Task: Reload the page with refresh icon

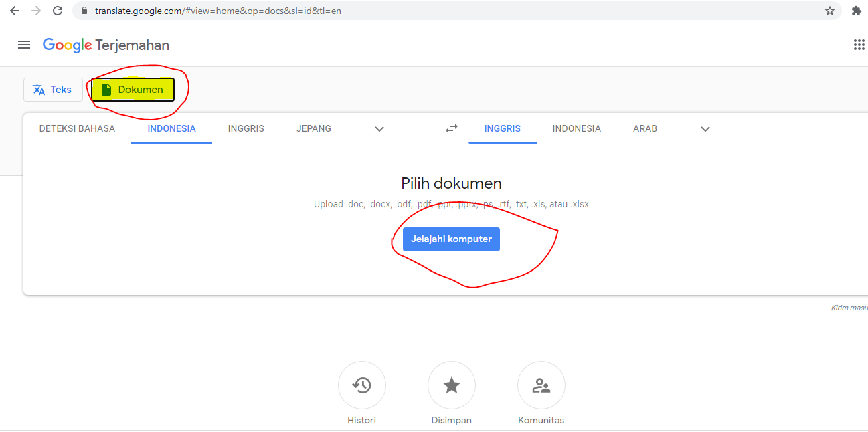Action: pos(58,11)
